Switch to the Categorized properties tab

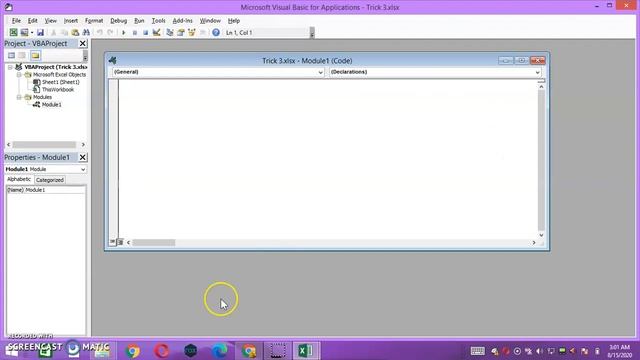pos(49,180)
